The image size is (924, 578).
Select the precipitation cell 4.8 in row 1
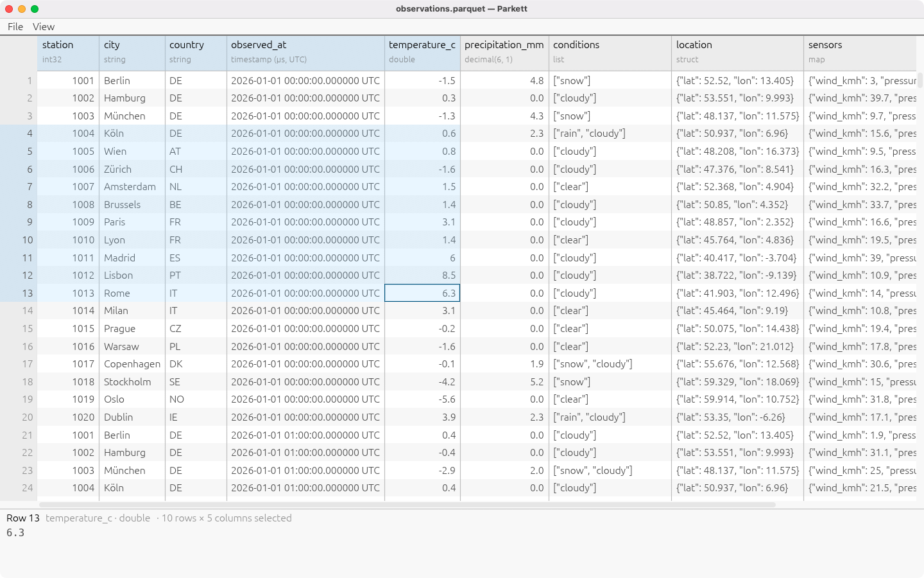click(x=504, y=80)
